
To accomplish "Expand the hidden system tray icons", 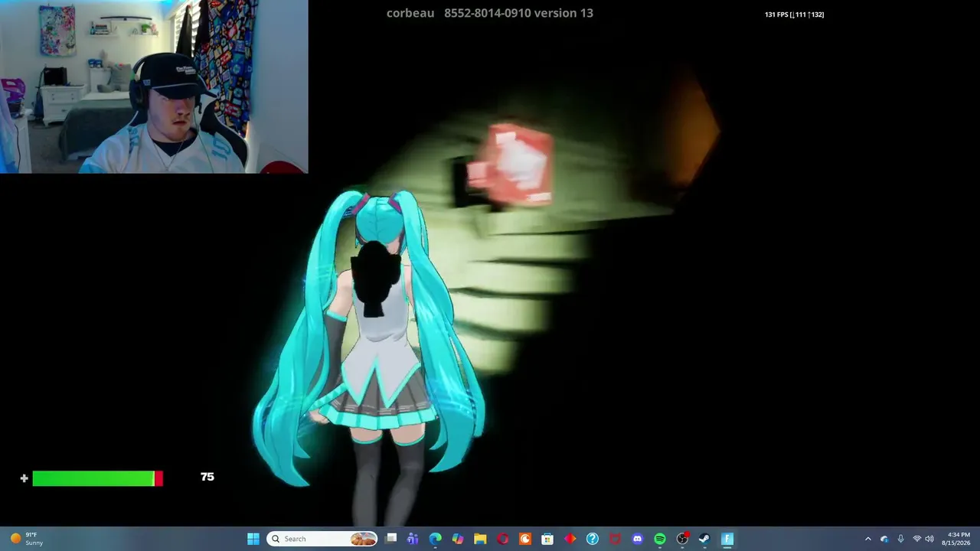I will pyautogui.click(x=867, y=539).
